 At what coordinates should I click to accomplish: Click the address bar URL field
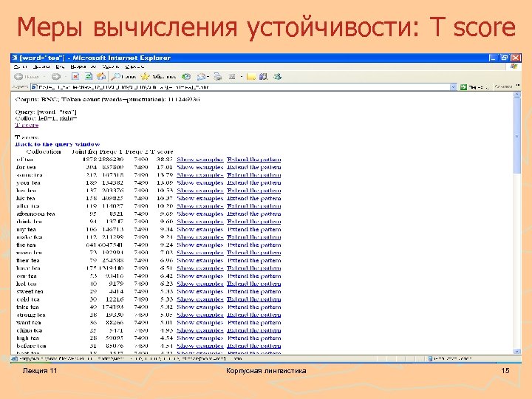pos(243,87)
